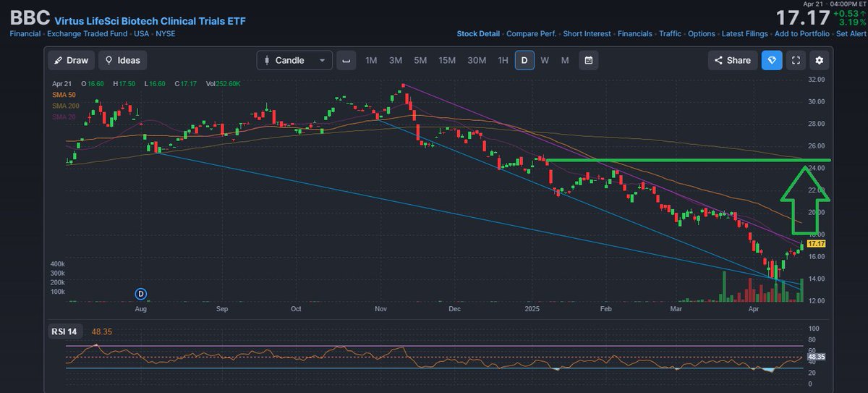Click the dividend D marker on timeline
868x393 pixels.
click(x=141, y=293)
